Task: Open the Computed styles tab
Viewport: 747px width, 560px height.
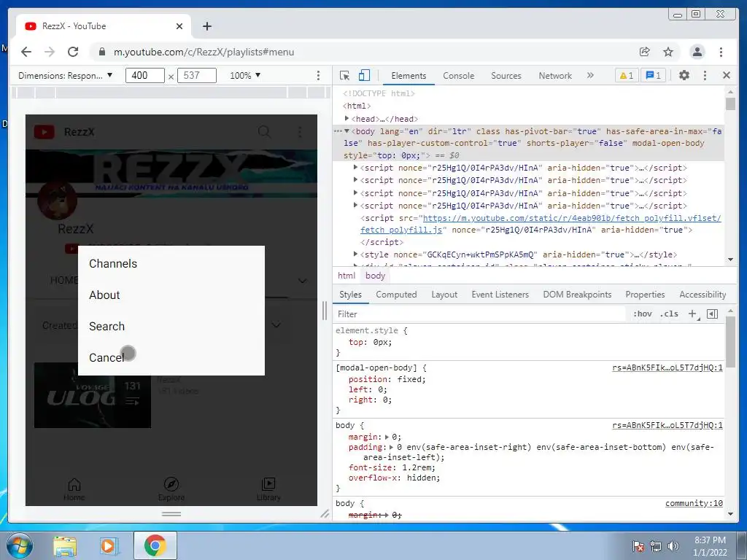Action: 396,295
